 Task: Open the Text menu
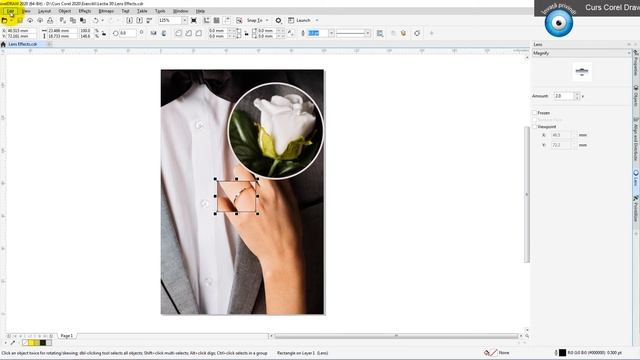(x=125, y=11)
